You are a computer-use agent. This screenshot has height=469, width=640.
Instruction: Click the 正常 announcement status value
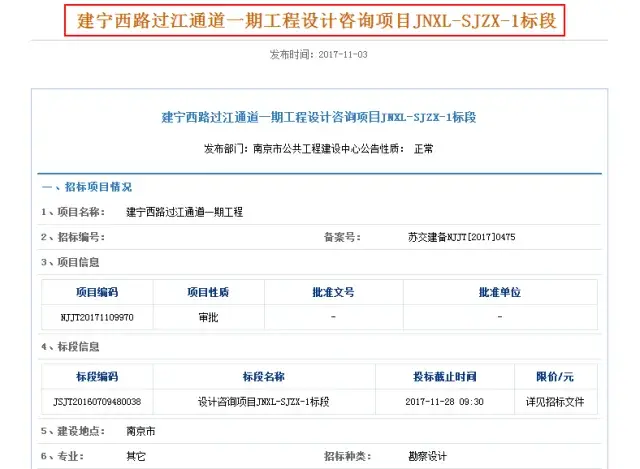click(x=423, y=149)
